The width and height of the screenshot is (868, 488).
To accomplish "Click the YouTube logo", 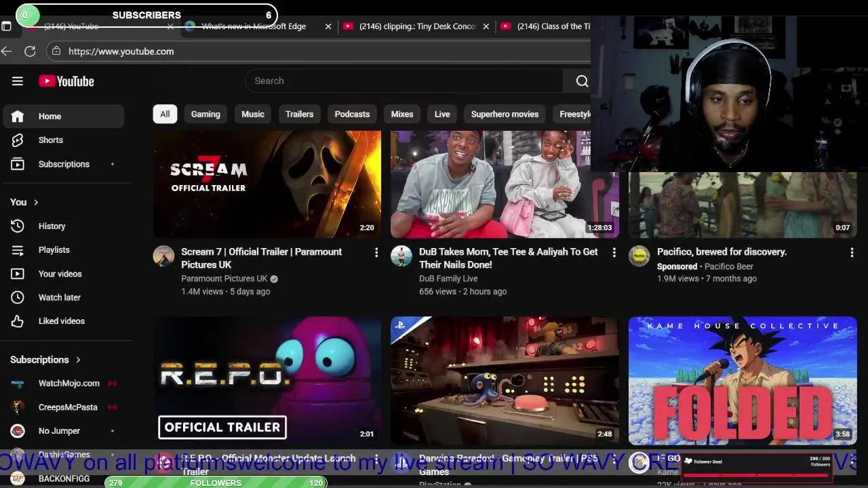I will (x=66, y=81).
